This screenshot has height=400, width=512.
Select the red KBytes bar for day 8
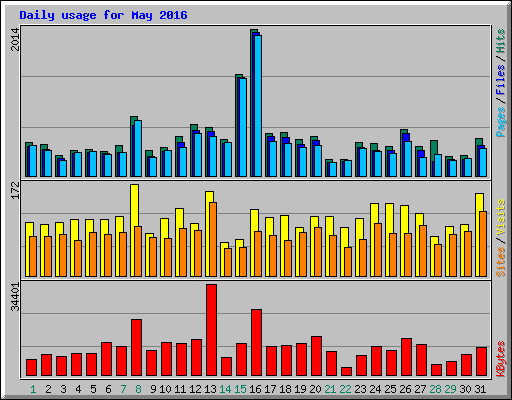pyautogui.click(x=136, y=348)
